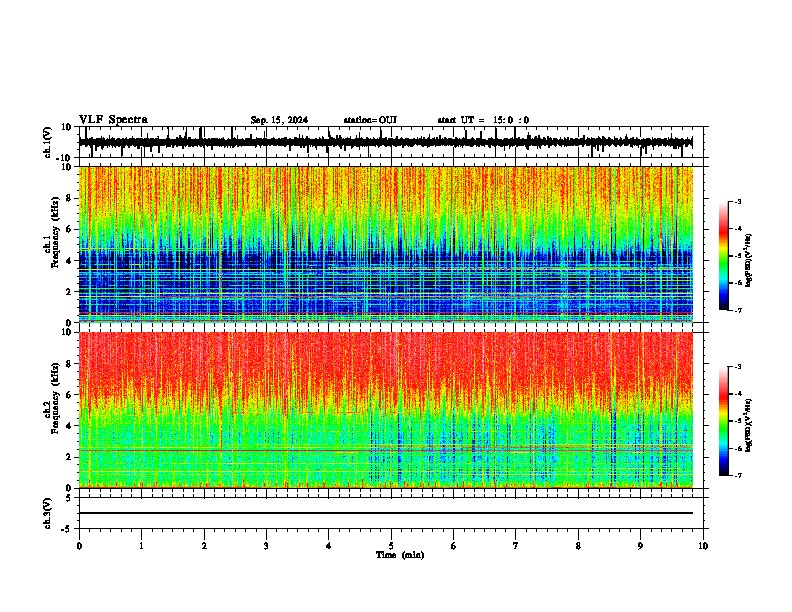
Task: Select the ch.1(V) waveform plot
Action: click(391, 142)
